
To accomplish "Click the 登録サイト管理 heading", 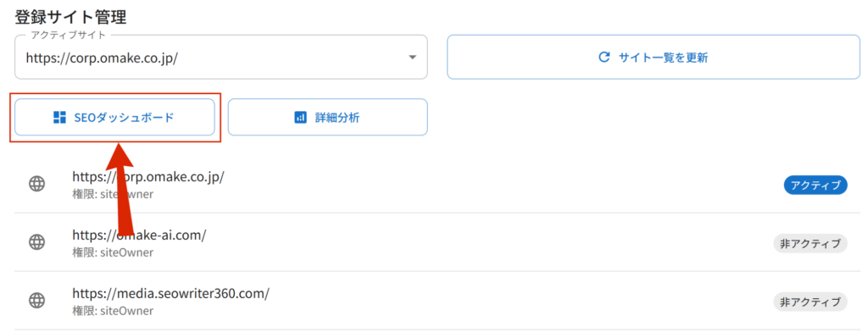I will pyautogui.click(x=71, y=17).
